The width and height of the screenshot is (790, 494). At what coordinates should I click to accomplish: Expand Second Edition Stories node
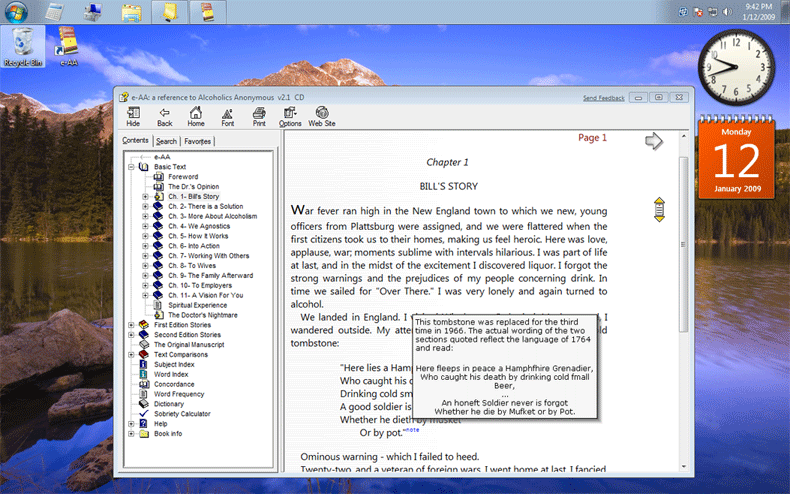[131, 335]
